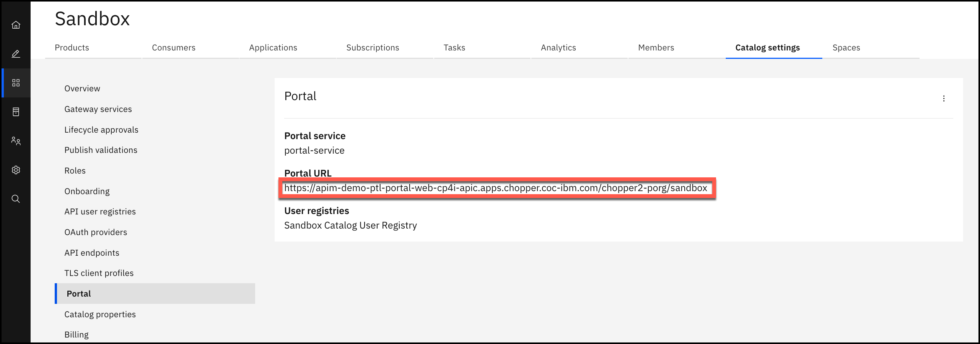This screenshot has width=980, height=344.
Task: Switch to the Tasks tab
Action: click(x=482, y=48)
